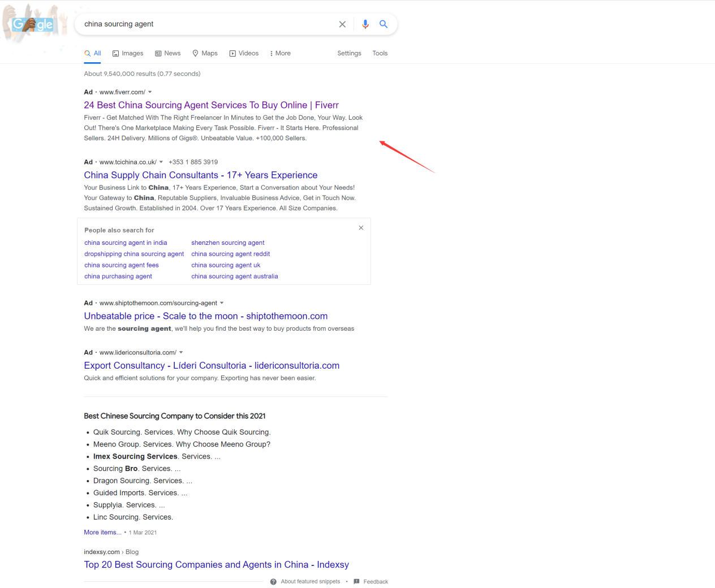715x588 pixels.
Task: Click www.shiptothemoon.com/sourcing-agent URL
Action: point(158,303)
